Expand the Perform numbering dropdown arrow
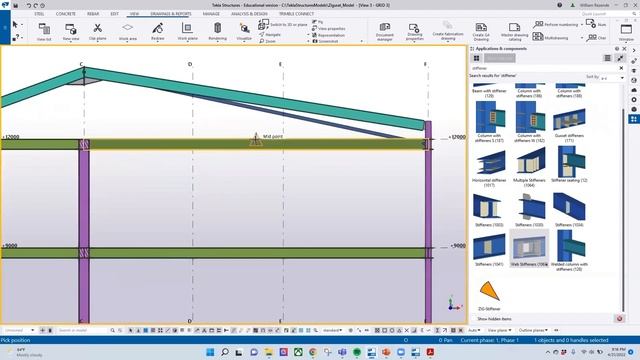 [581, 25]
